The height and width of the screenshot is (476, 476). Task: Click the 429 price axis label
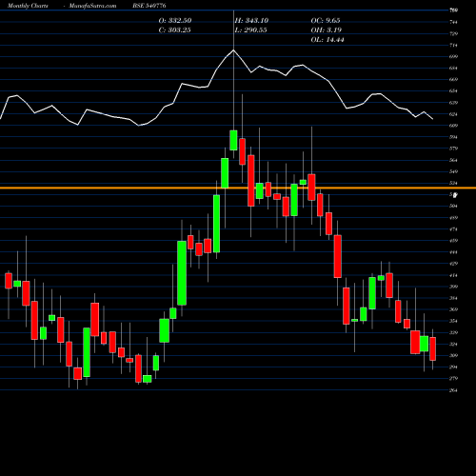(453, 264)
